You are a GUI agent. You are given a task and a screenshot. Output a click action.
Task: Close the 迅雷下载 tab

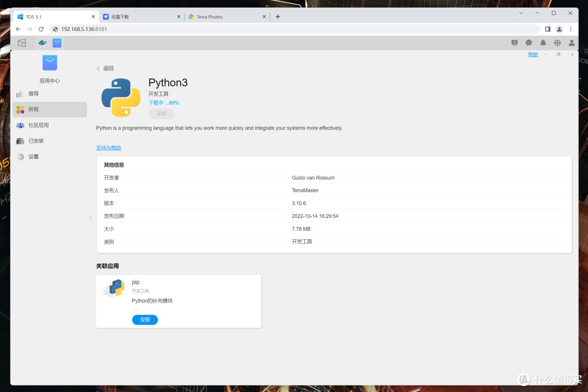[x=179, y=16]
